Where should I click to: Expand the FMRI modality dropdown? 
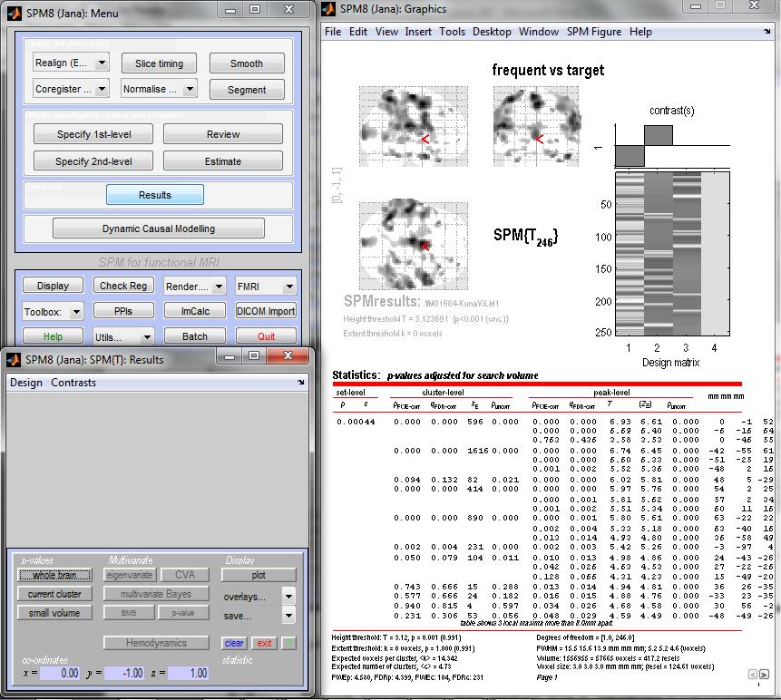[x=266, y=287]
